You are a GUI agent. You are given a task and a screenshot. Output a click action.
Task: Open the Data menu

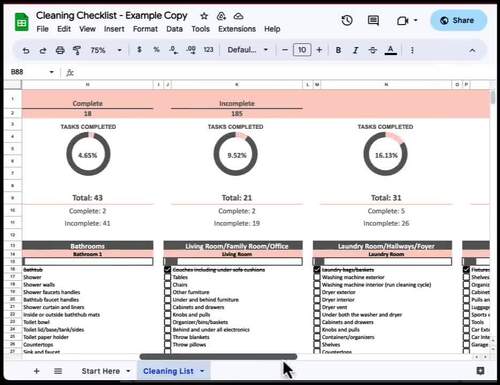pos(174,29)
